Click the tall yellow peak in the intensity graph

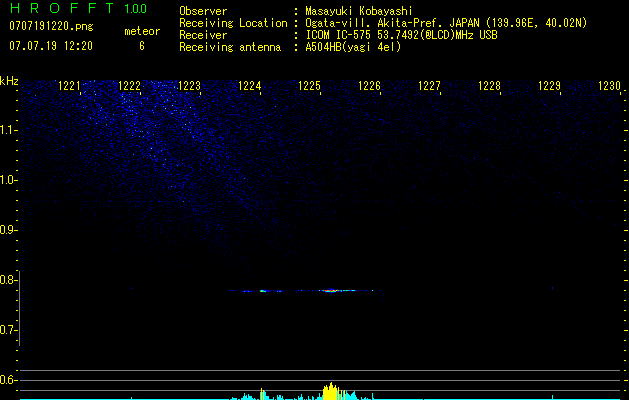331,392
